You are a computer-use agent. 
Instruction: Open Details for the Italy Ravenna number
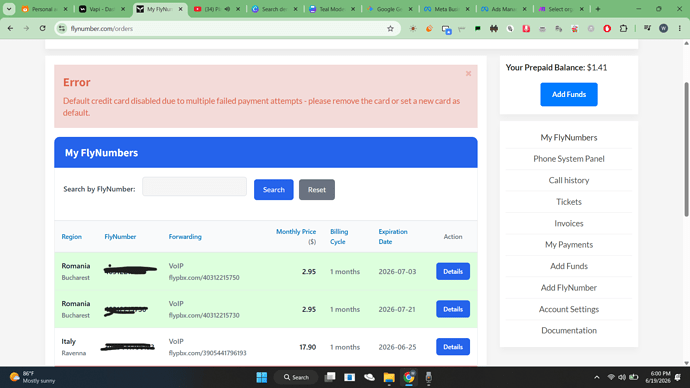point(453,347)
